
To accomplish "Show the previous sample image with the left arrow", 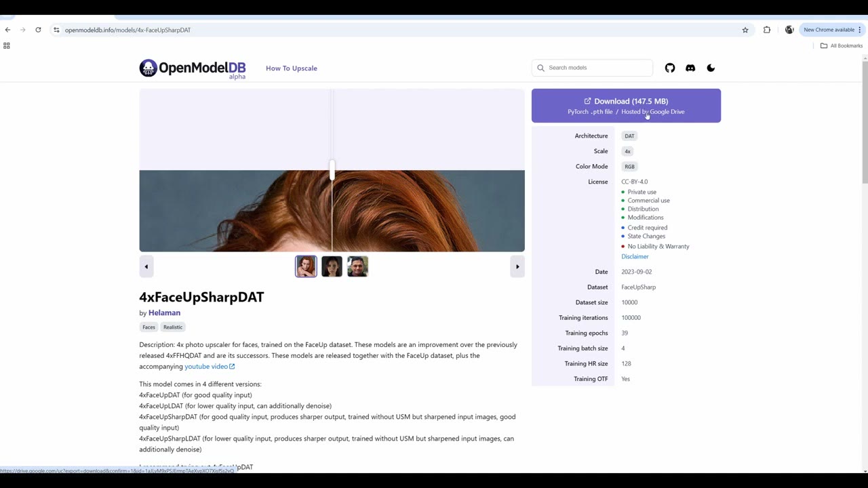I will pos(146,266).
